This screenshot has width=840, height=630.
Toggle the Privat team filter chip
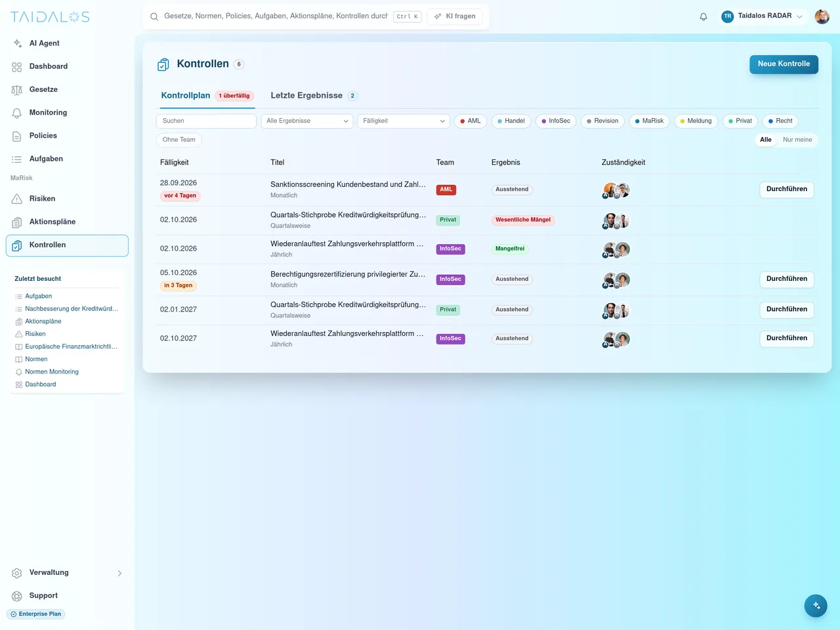point(740,121)
